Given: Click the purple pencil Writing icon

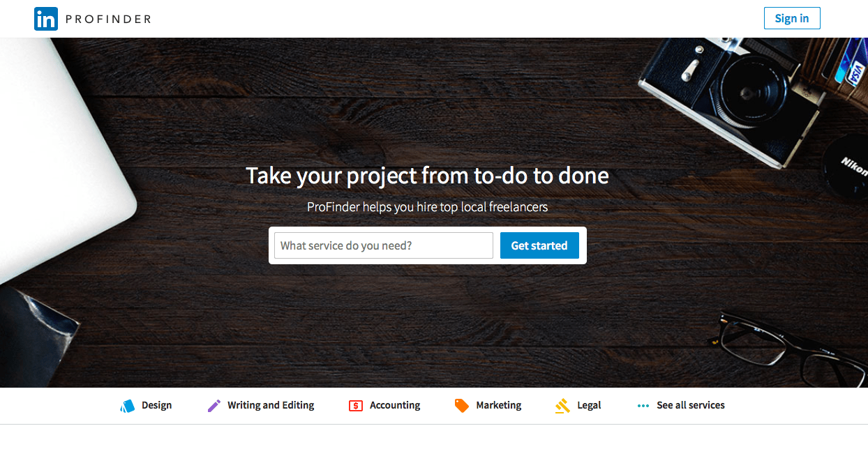Looking at the screenshot, I should [214, 406].
